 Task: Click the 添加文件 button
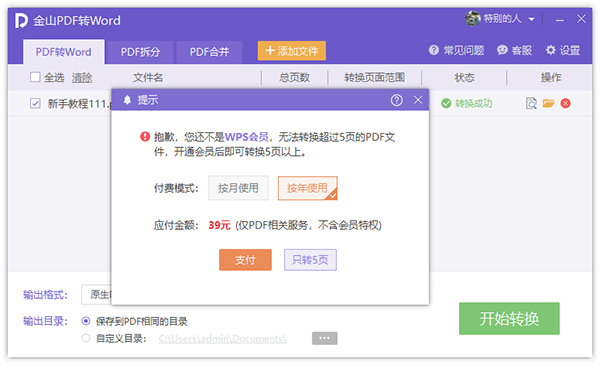coord(292,51)
